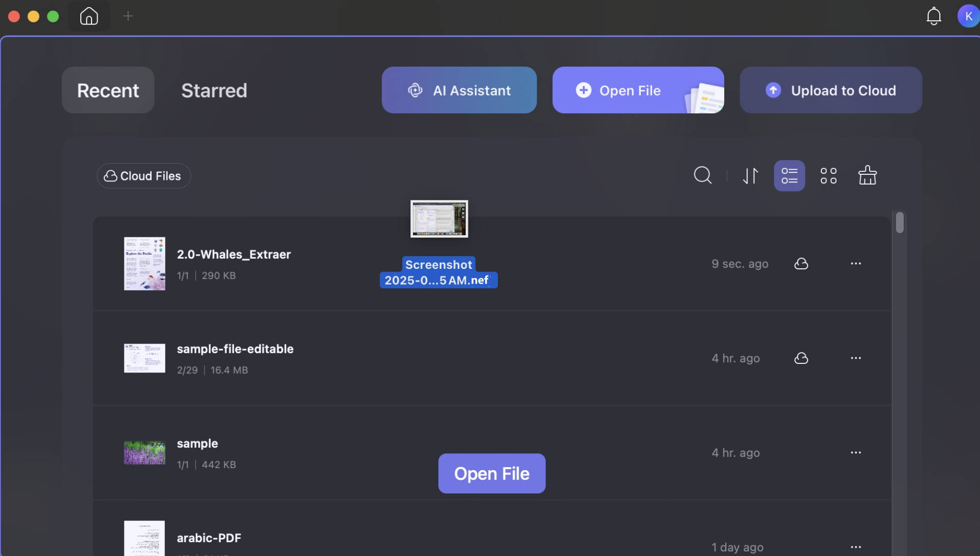Viewport: 980px width, 556px height.
Task: Open 2.0-Whales_Extraer thumbnail
Action: 144,264
